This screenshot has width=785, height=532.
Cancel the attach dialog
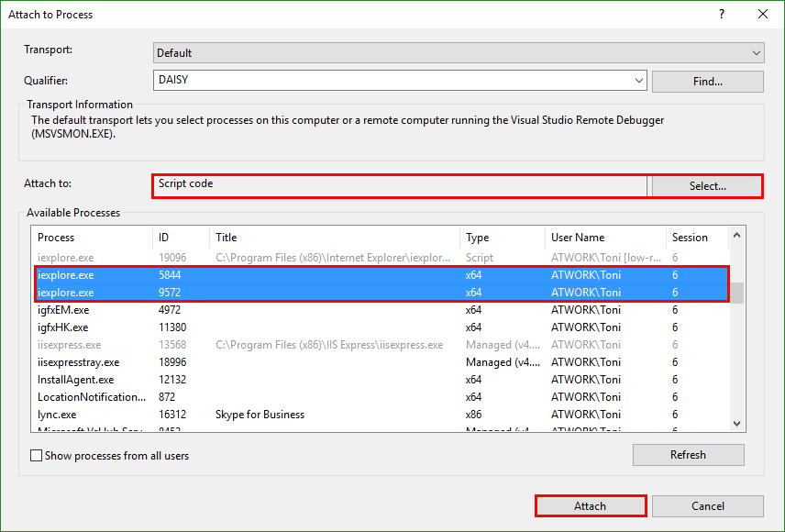[x=707, y=506]
